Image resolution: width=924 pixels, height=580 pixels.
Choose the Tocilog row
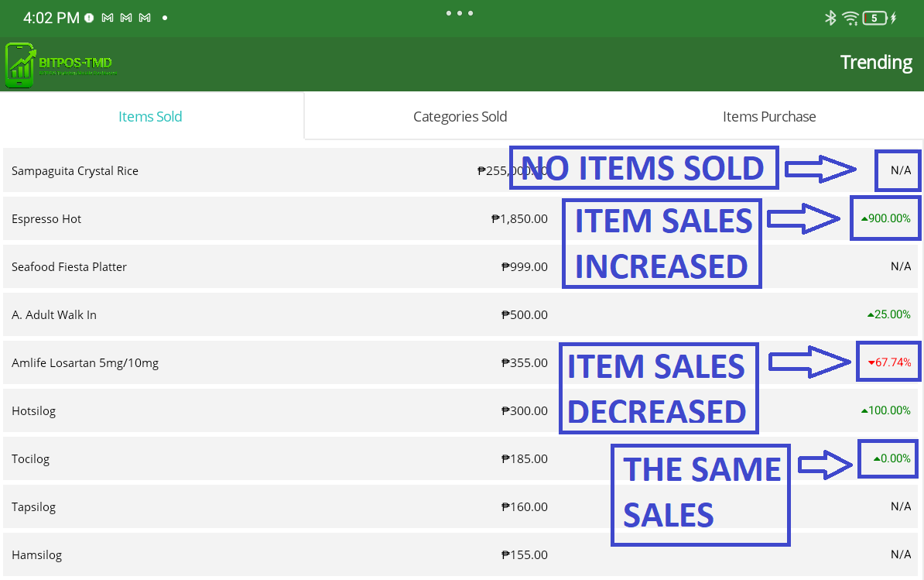click(x=31, y=459)
